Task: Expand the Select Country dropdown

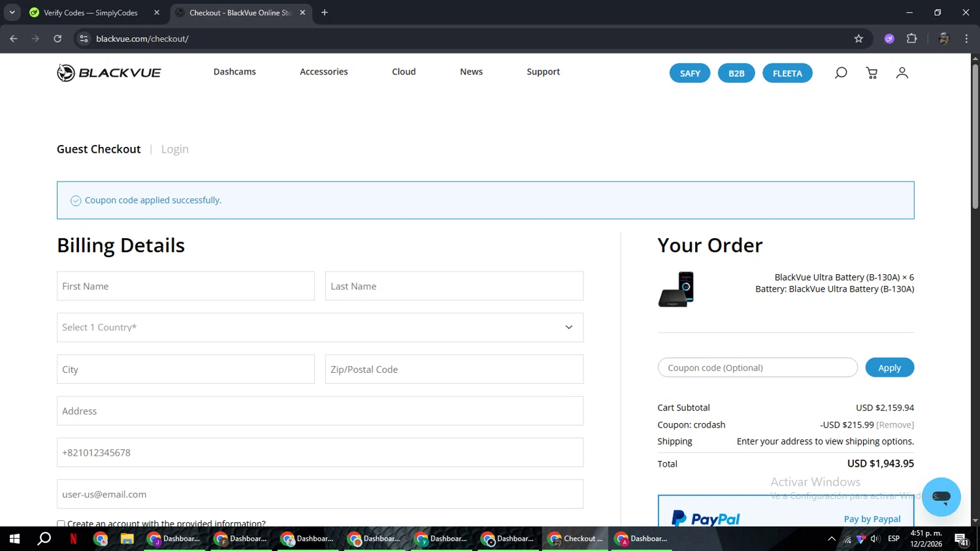Action: pyautogui.click(x=320, y=327)
